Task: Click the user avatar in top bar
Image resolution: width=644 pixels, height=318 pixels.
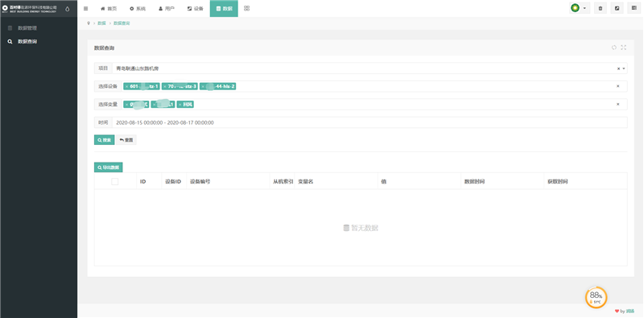Action: pyautogui.click(x=576, y=8)
